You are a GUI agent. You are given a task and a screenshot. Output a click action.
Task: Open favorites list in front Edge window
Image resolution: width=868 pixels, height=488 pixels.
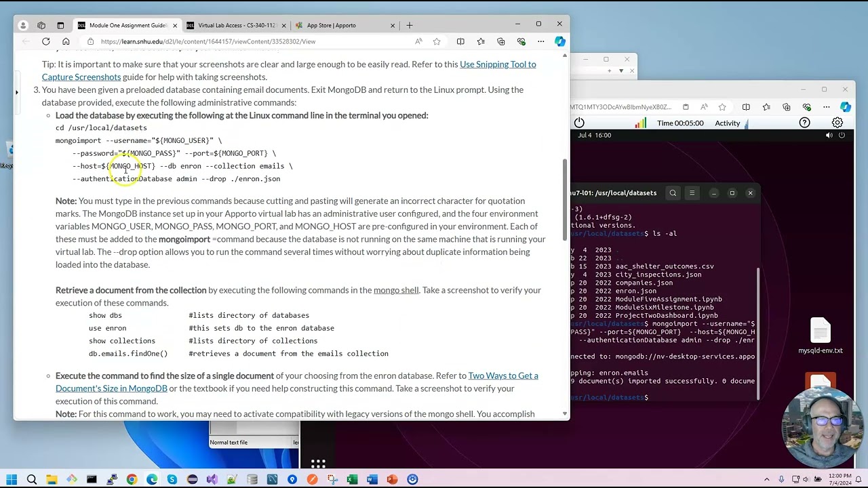[481, 41]
